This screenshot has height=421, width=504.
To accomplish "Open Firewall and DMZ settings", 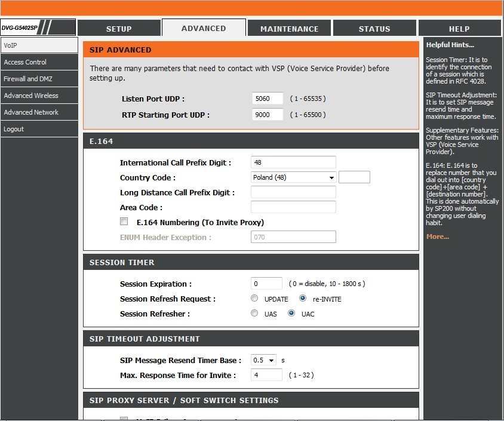I will coord(39,79).
